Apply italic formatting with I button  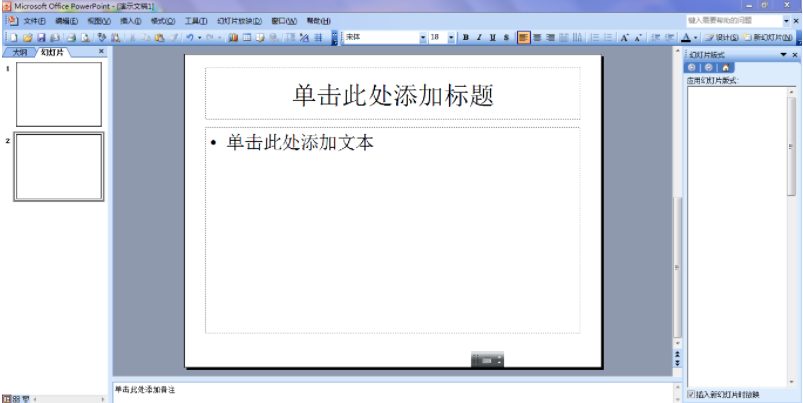[x=479, y=37]
